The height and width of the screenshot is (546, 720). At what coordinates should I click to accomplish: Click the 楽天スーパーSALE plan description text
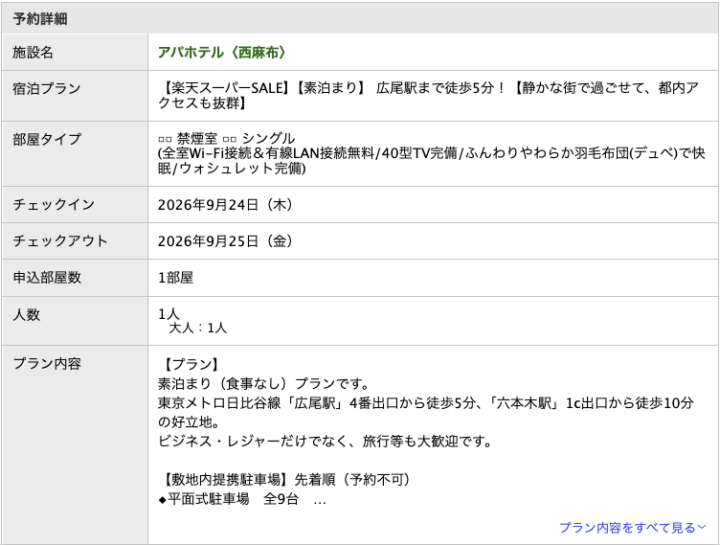tap(428, 95)
